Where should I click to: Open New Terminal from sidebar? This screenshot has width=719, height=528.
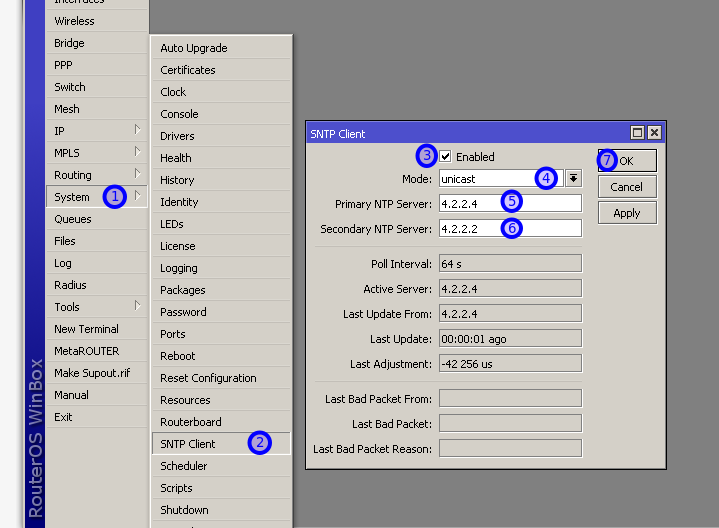pos(86,329)
